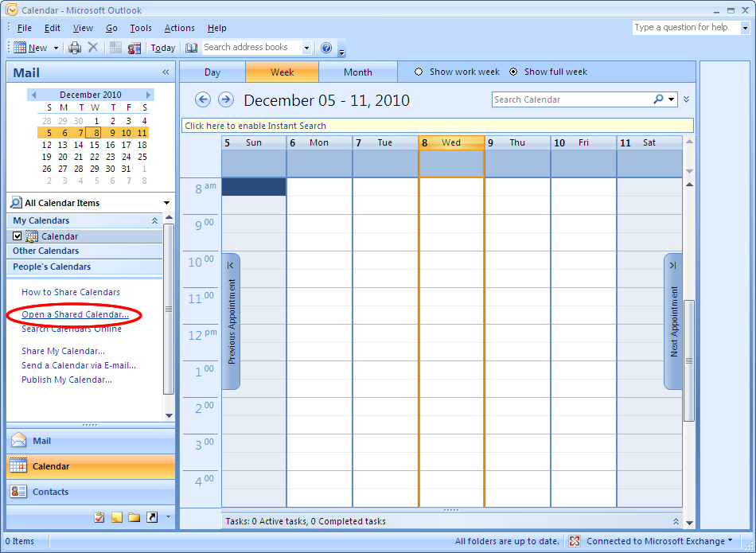
Task: Show next month in mini calendar
Action: 149,95
